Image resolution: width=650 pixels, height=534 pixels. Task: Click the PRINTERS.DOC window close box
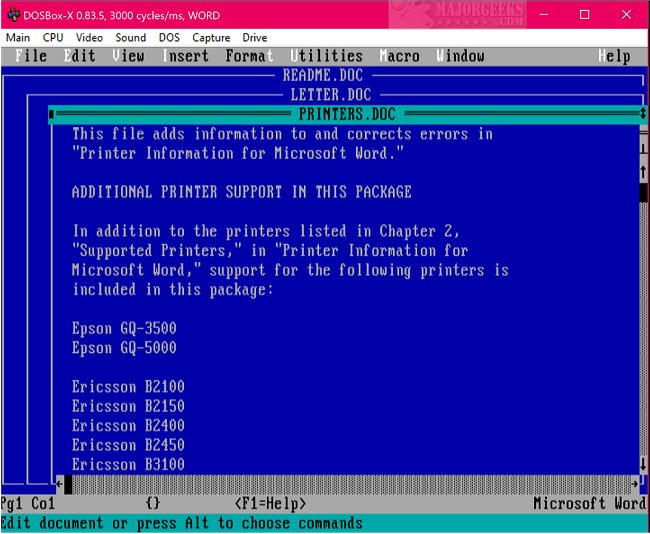[x=51, y=114]
